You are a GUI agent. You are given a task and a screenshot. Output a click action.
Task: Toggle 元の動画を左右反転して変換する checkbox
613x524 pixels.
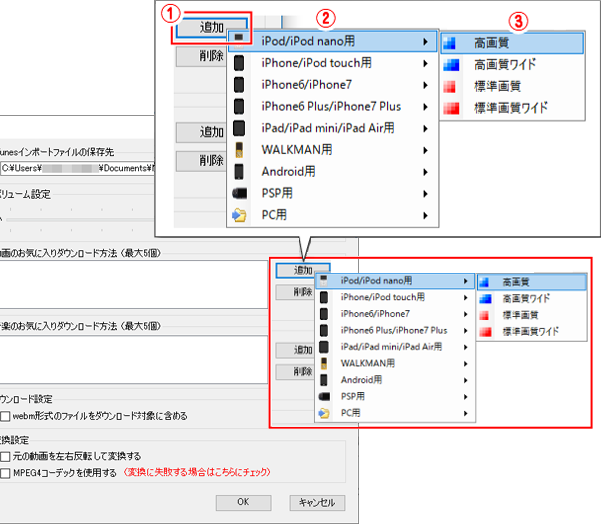[x=6, y=456]
